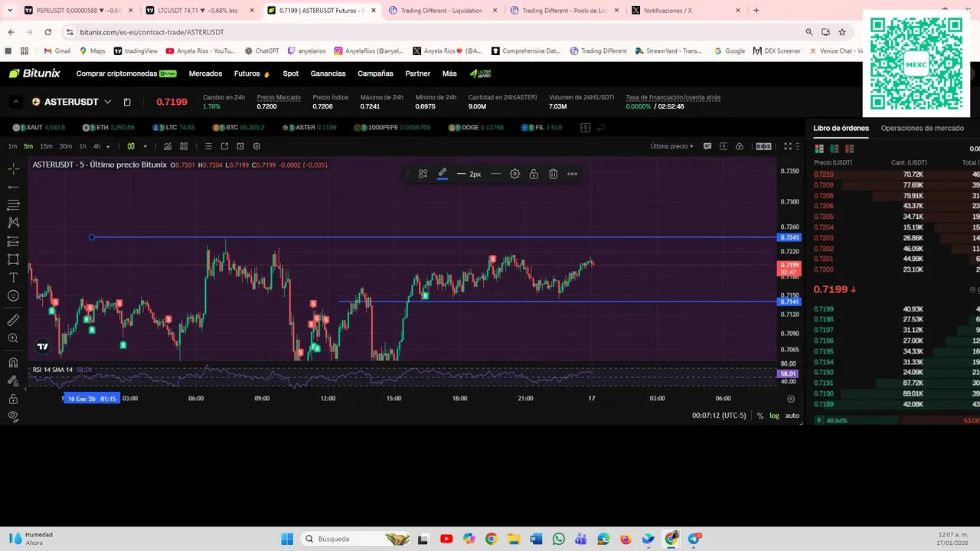The height and width of the screenshot is (551, 980).
Task: Select DOGE in the favorites ticker bar
Action: (477, 127)
